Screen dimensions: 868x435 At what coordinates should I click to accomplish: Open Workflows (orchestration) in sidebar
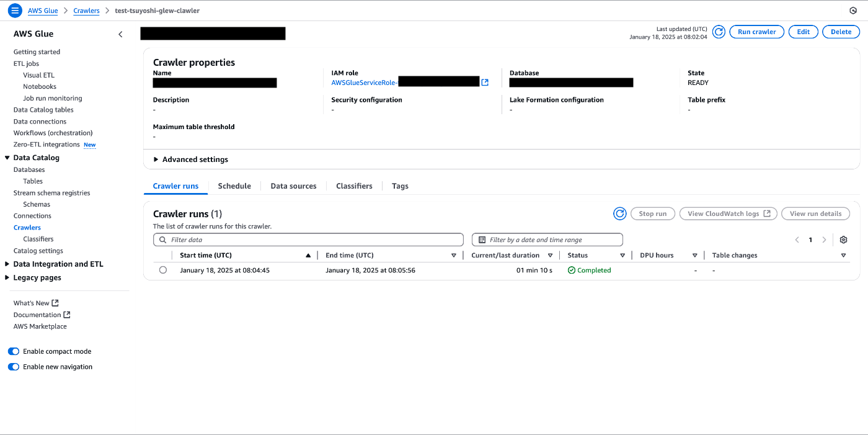pyautogui.click(x=53, y=133)
